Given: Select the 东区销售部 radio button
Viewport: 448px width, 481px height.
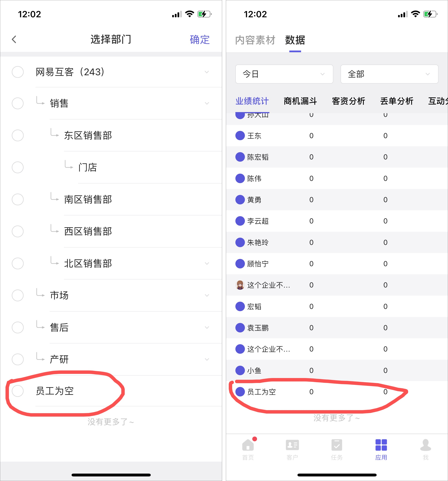Looking at the screenshot, I should 18,135.
